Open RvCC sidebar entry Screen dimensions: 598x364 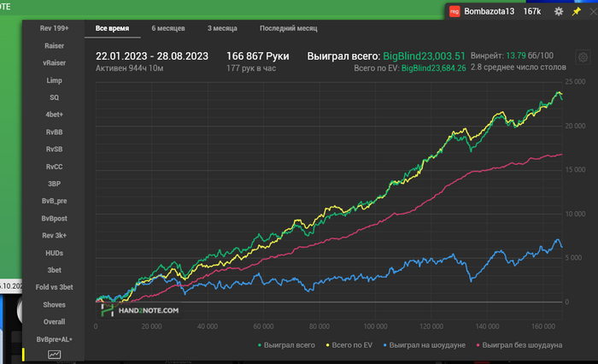54,167
